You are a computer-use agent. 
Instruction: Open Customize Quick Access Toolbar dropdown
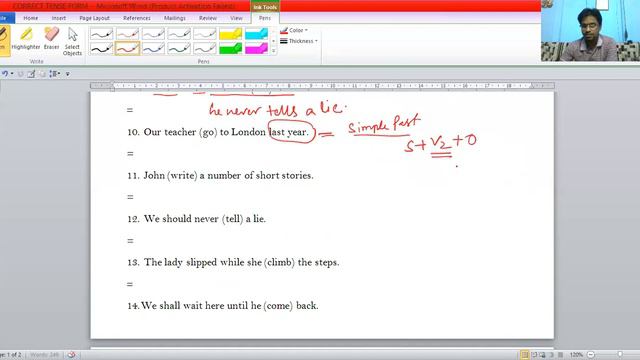68,74
